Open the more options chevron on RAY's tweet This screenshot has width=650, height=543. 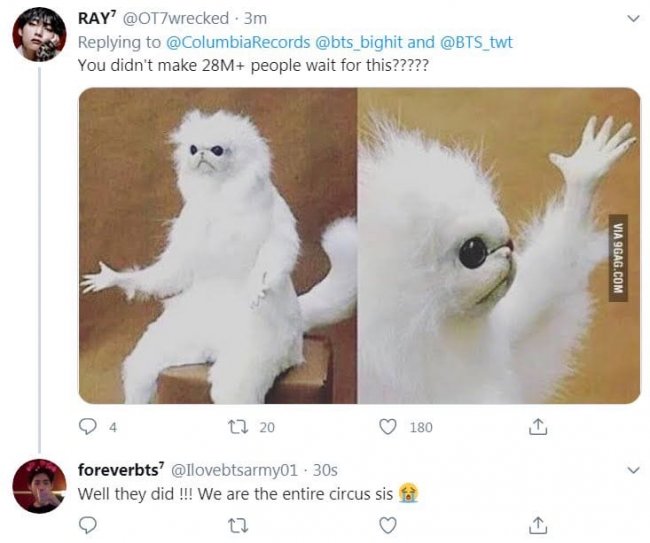pos(631,18)
